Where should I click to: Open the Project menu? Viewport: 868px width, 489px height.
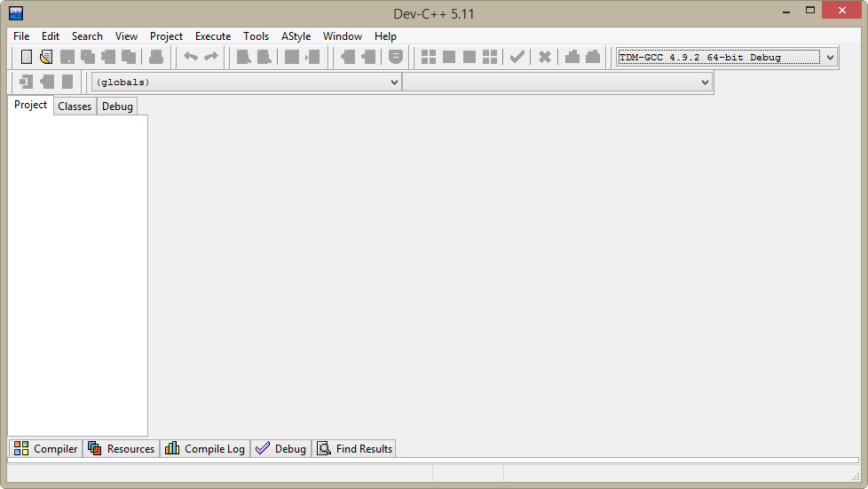(x=166, y=36)
